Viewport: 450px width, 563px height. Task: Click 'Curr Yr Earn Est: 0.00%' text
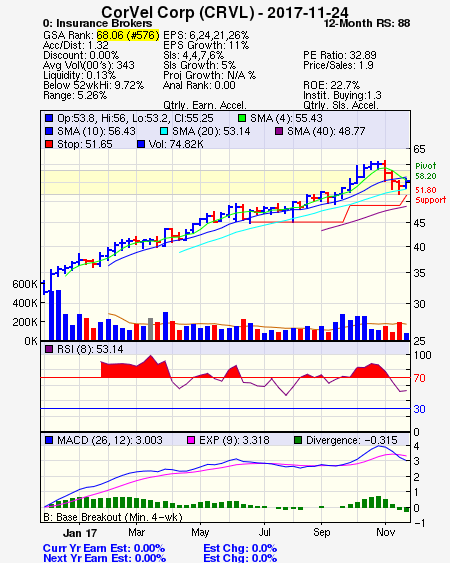pos(104,548)
